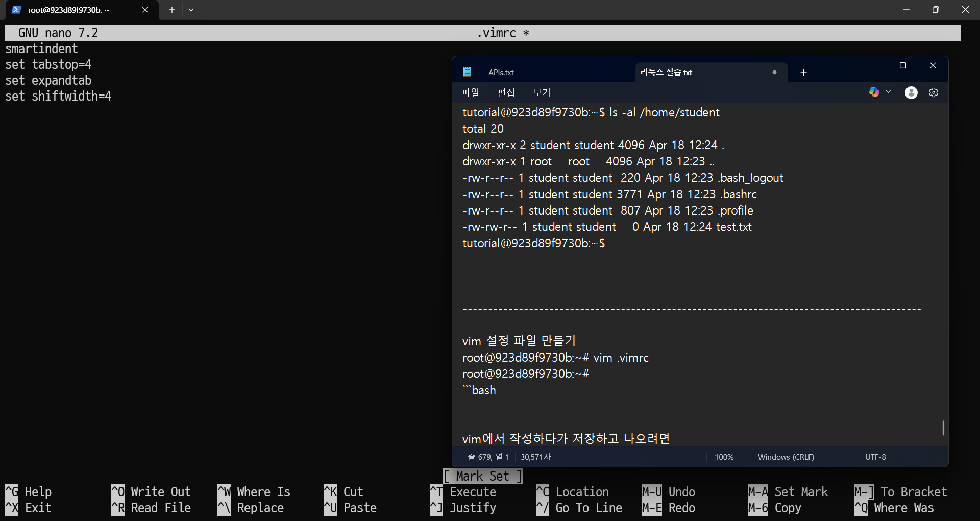This screenshot has height=521, width=980.
Task: Click the unsaved dot on 리눅스 실습.txt tab
Action: tap(774, 73)
